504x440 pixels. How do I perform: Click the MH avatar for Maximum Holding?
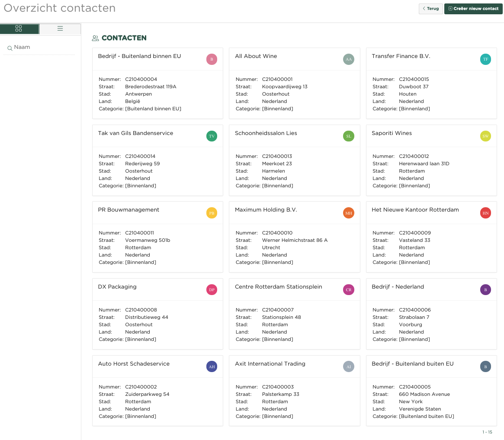pos(349,213)
